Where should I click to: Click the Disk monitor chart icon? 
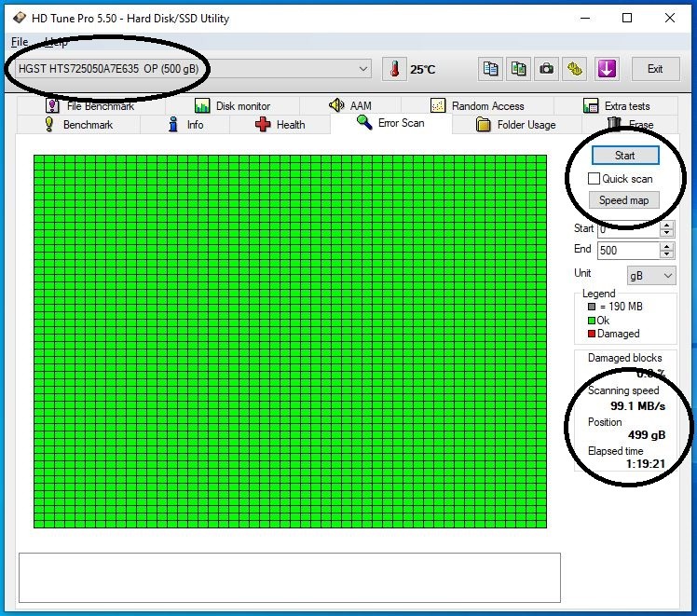[x=202, y=106]
